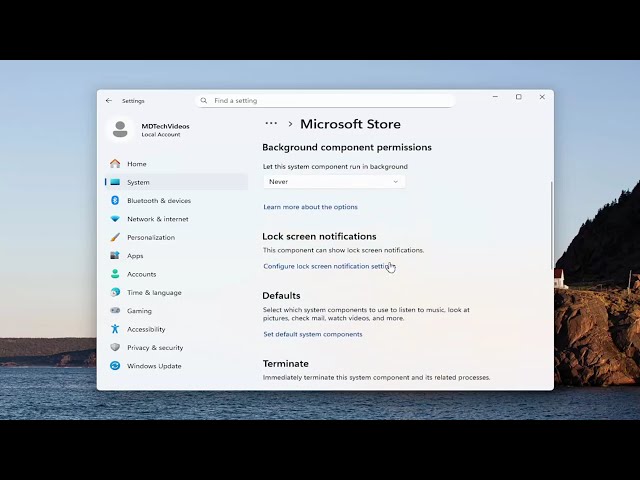
Task: Click the MDTechVideos account name
Action: pyautogui.click(x=165, y=126)
